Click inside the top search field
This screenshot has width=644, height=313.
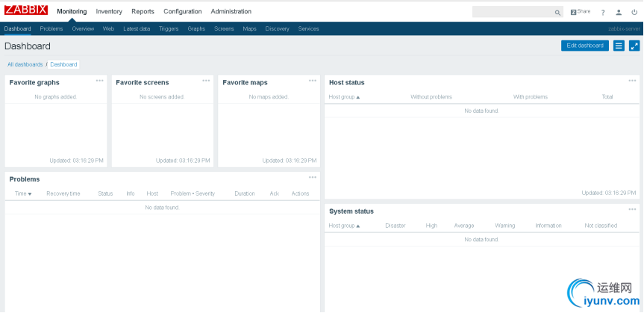pyautogui.click(x=512, y=12)
